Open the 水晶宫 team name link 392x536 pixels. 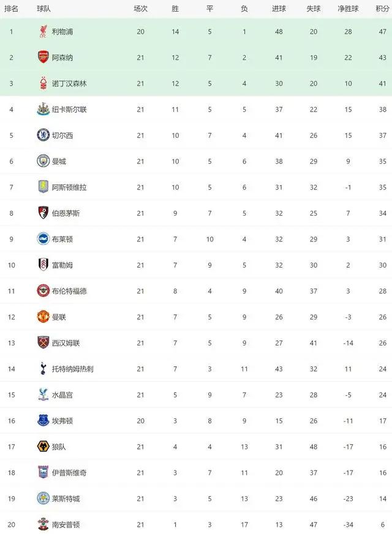coord(62,395)
